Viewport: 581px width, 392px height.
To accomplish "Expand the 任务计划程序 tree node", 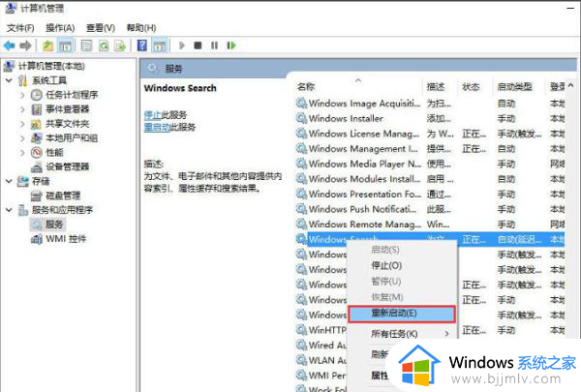I will tap(22, 95).
